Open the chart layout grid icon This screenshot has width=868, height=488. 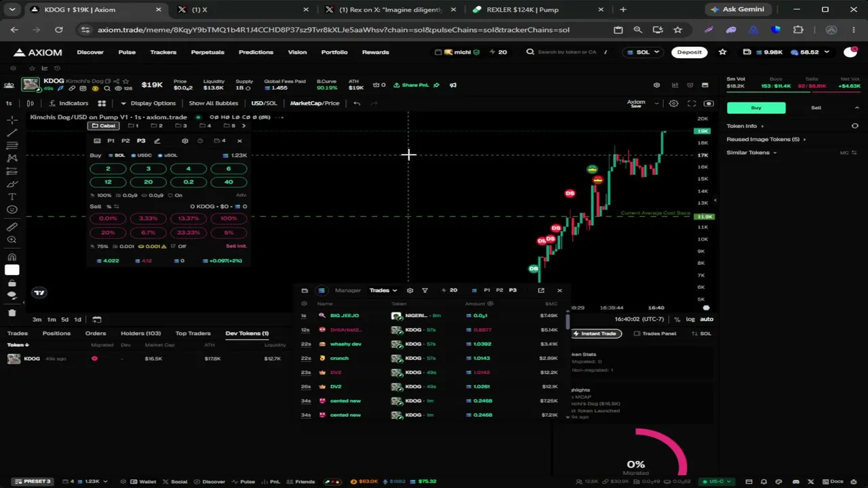click(x=102, y=103)
